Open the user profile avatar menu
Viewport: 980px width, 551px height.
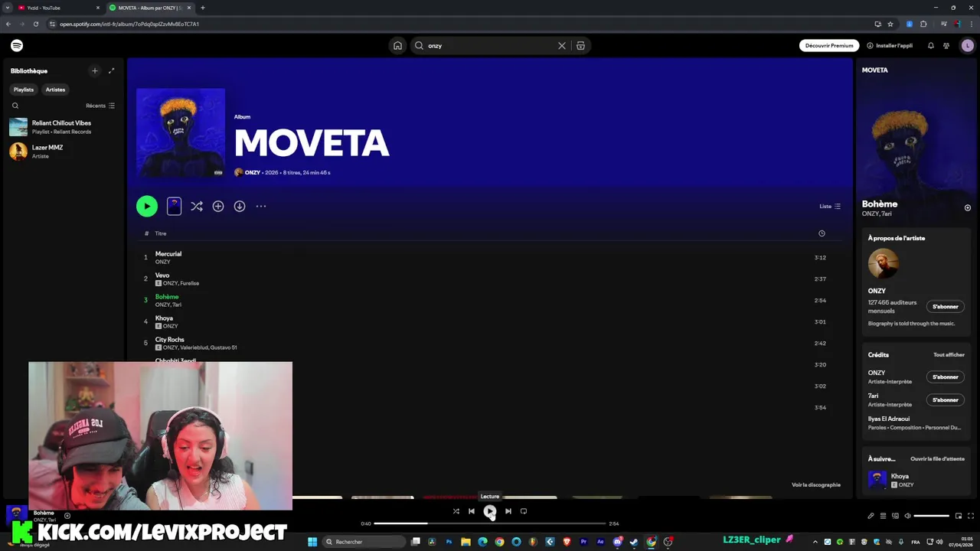967,46
